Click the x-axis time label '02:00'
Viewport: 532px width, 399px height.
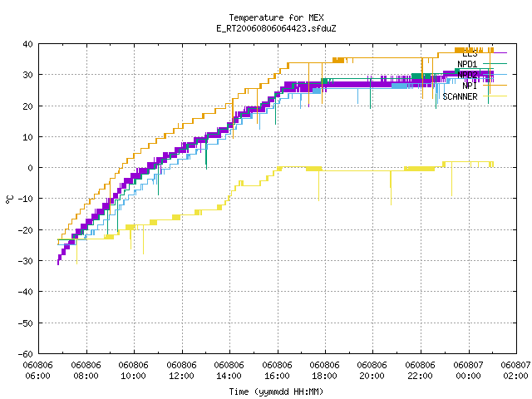coord(516,376)
